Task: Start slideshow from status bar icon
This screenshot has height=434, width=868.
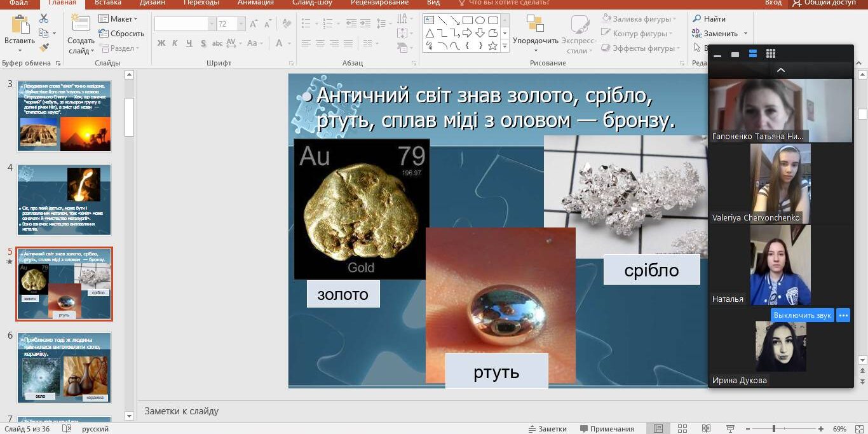Action: 729,429
